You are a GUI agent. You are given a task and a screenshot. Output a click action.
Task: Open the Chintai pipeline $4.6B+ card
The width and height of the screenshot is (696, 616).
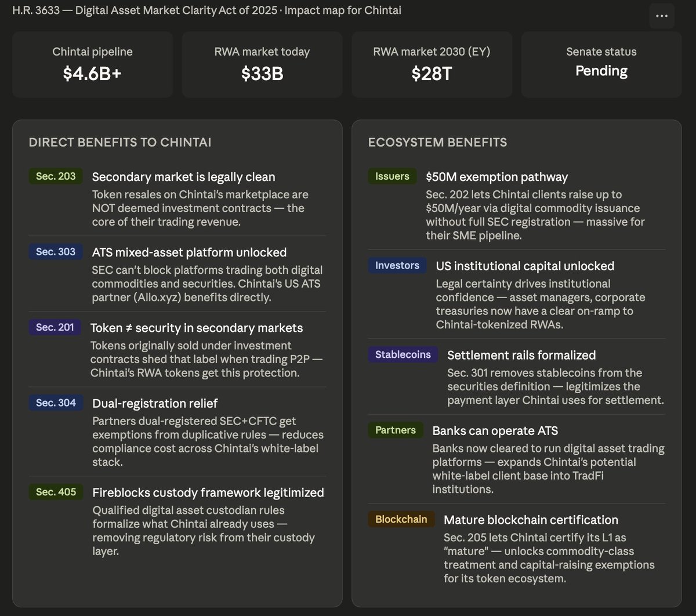pos(93,64)
